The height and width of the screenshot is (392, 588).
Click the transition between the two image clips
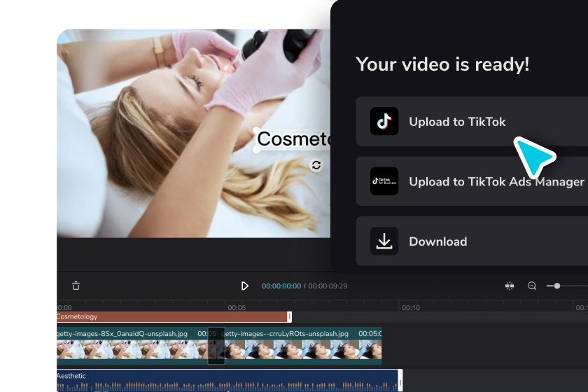[216, 346]
